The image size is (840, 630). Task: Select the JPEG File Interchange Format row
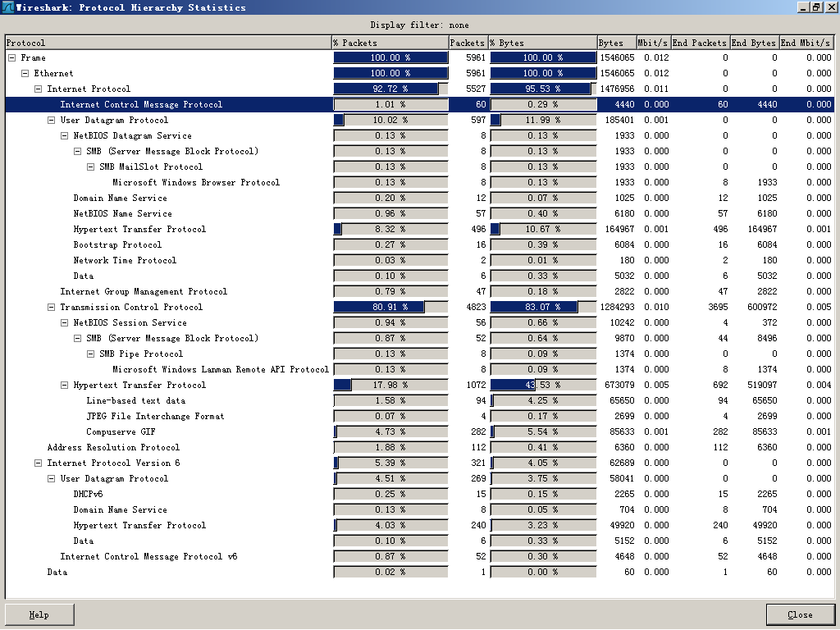(419, 416)
